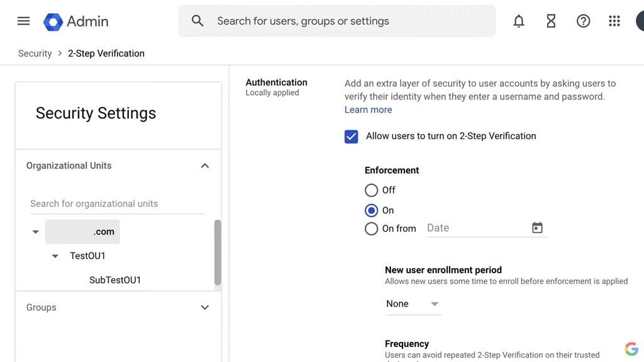
Task: Open the calendar date picker icon
Action: click(537, 227)
